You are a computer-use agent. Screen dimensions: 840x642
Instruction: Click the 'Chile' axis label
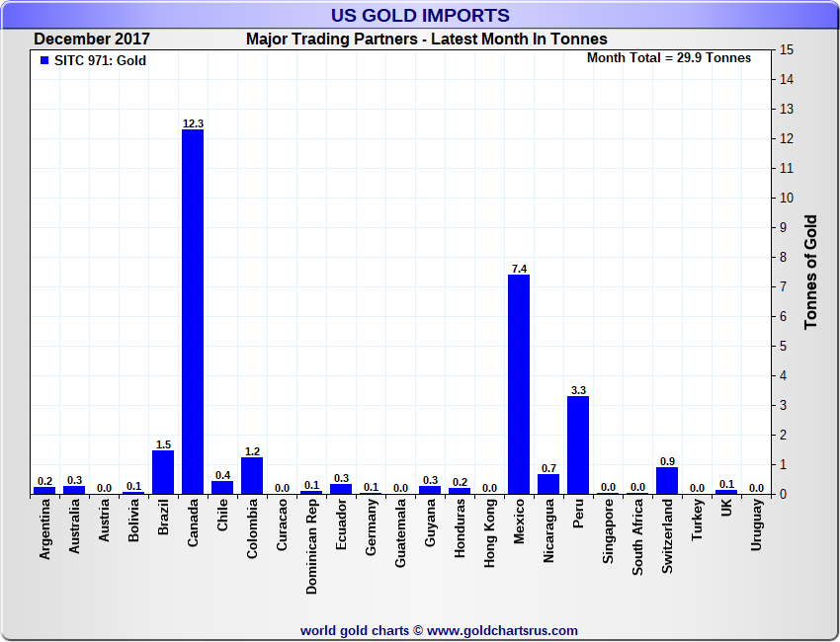pyautogui.click(x=222, y=515)
